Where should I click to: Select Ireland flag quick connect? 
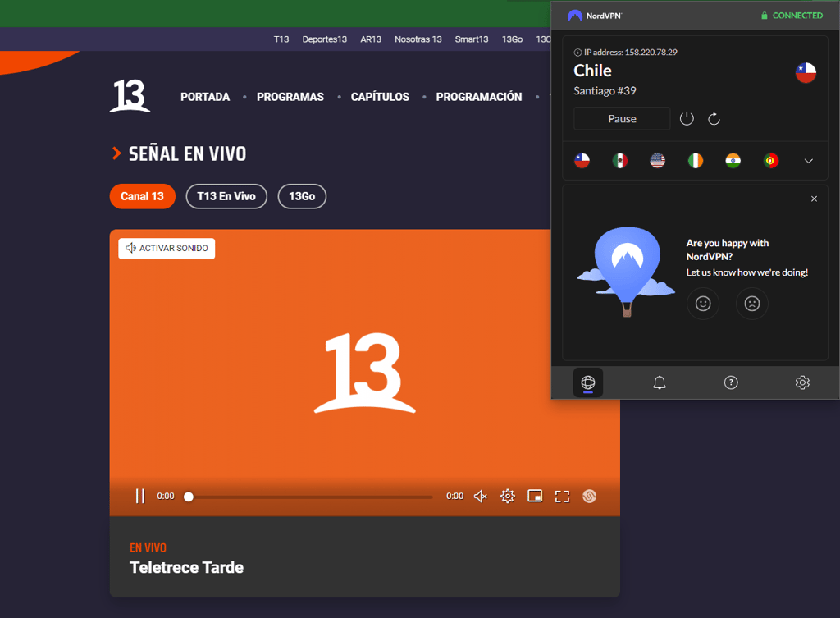pyautogui.click(x=696, y=161)
